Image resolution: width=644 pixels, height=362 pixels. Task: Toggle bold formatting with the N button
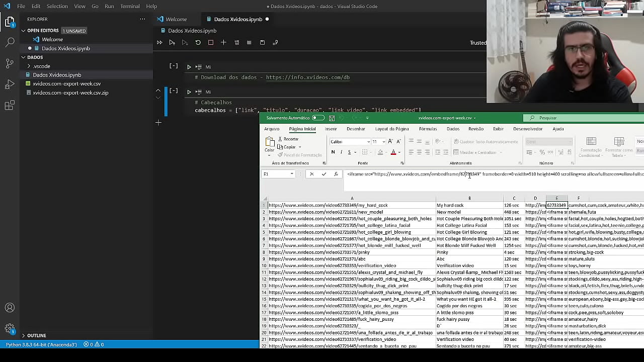pyautogui.click(x=333, y=152)
